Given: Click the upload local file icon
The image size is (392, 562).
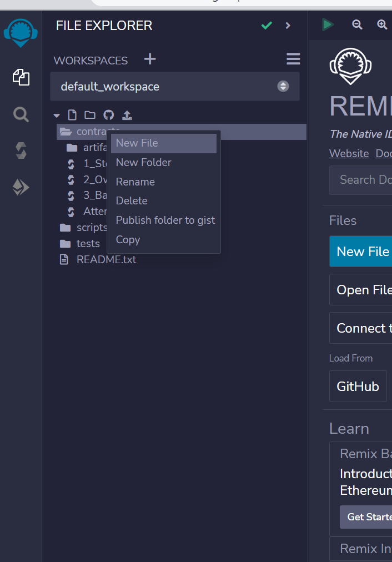Looking at the screenshot, I should point(127,115).
